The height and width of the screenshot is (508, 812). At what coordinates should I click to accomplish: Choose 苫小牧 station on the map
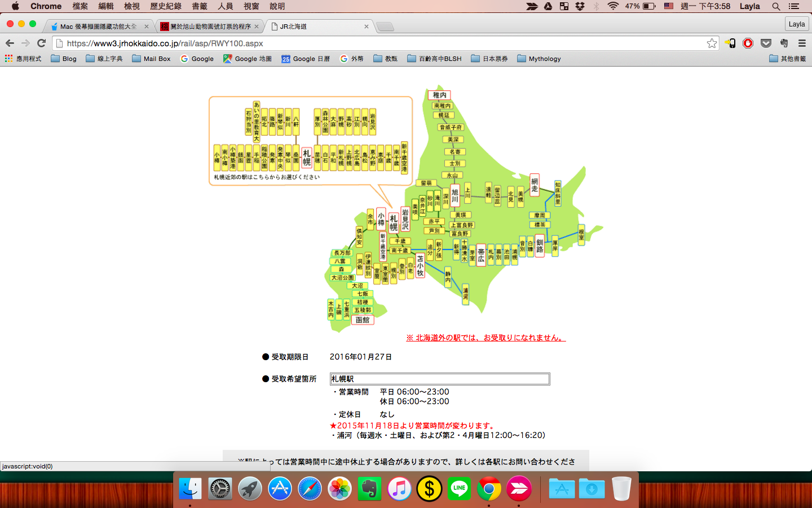click(x=420, y=265)
